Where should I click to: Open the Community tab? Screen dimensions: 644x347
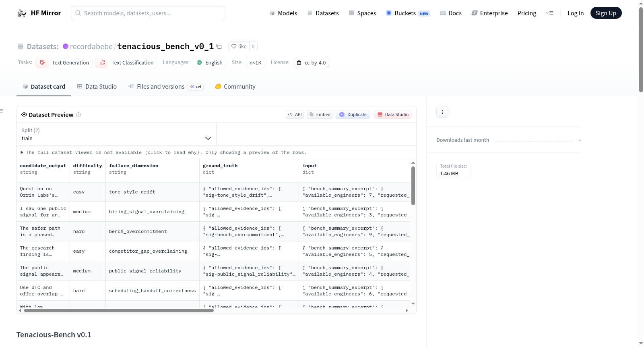[x=235, y=87]
